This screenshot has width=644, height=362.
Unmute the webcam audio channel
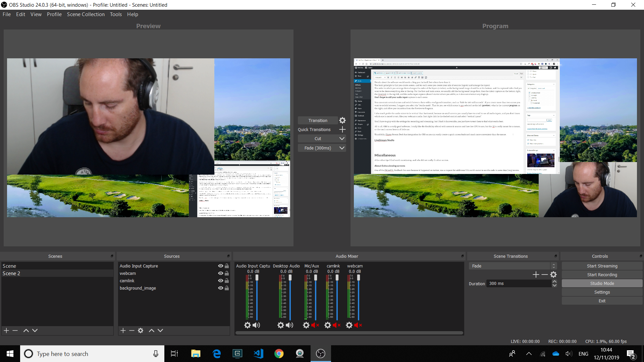click(358, 325)
